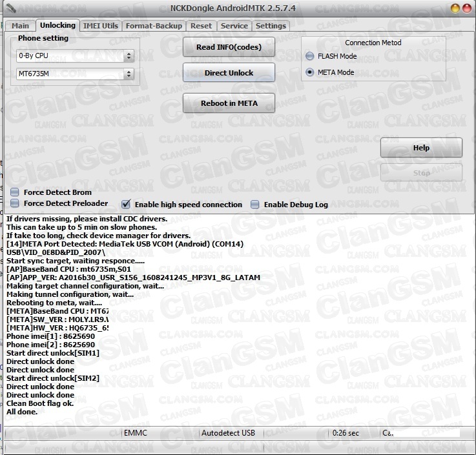
Task: Click the Direct Unlock button
Action: pyautogui.click(x=229, y=73)
